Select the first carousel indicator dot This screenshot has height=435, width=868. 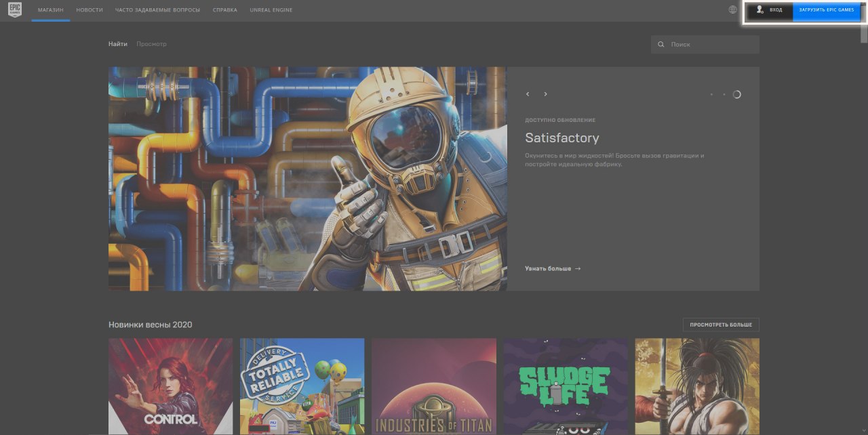pos(711,94)
